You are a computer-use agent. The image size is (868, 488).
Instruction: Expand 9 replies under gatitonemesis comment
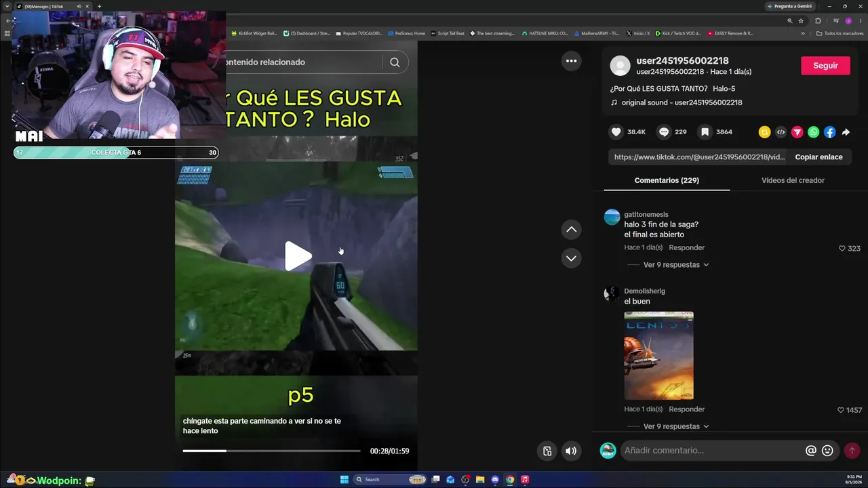[675, 265]
